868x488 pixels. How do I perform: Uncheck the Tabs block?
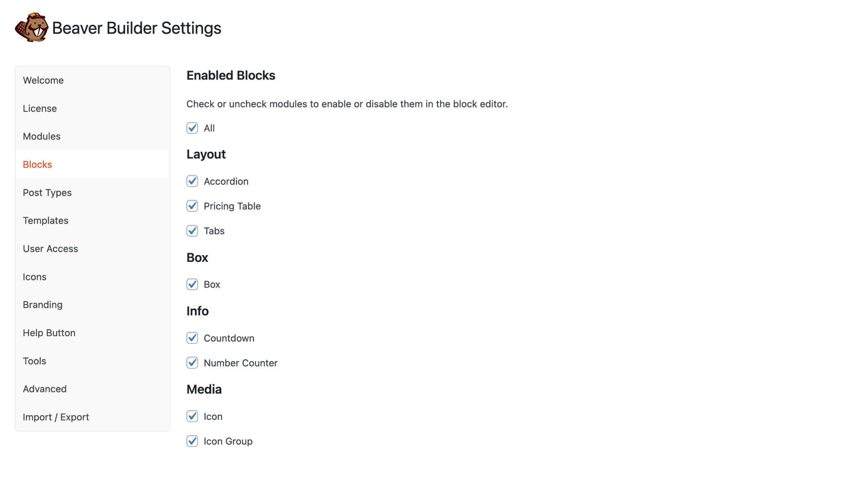pyautogui.click(x=192, y=231)
